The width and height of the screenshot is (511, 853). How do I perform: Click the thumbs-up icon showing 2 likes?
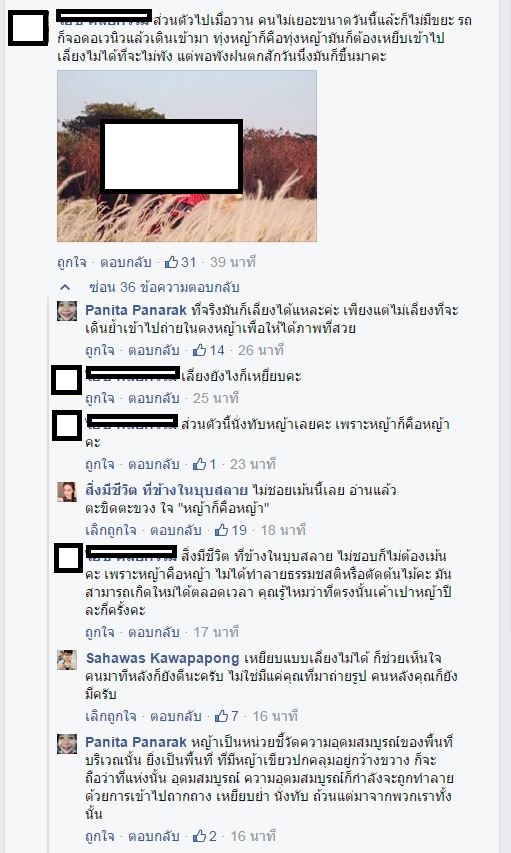coord(200,836)
